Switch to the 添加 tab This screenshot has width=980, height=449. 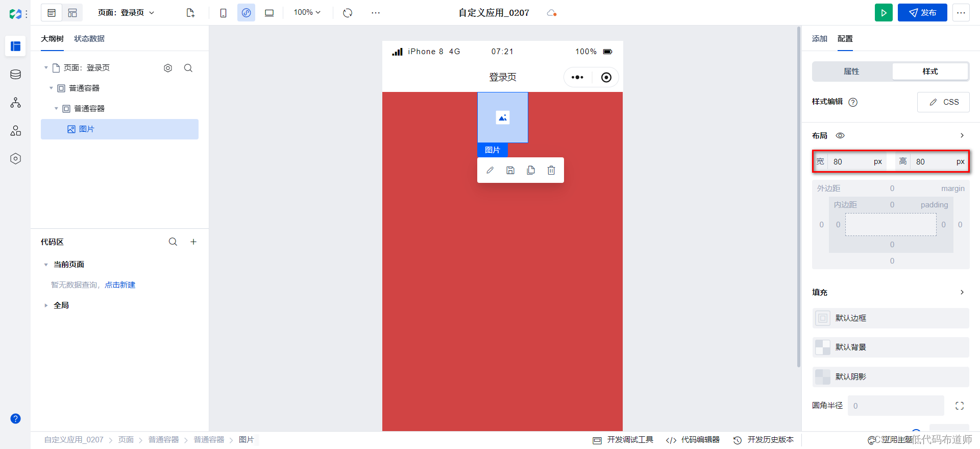(820, 39)
